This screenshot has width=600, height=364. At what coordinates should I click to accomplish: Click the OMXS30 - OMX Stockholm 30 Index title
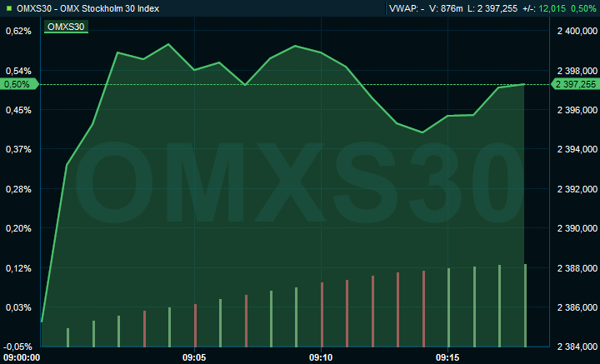tap(88, 8)
